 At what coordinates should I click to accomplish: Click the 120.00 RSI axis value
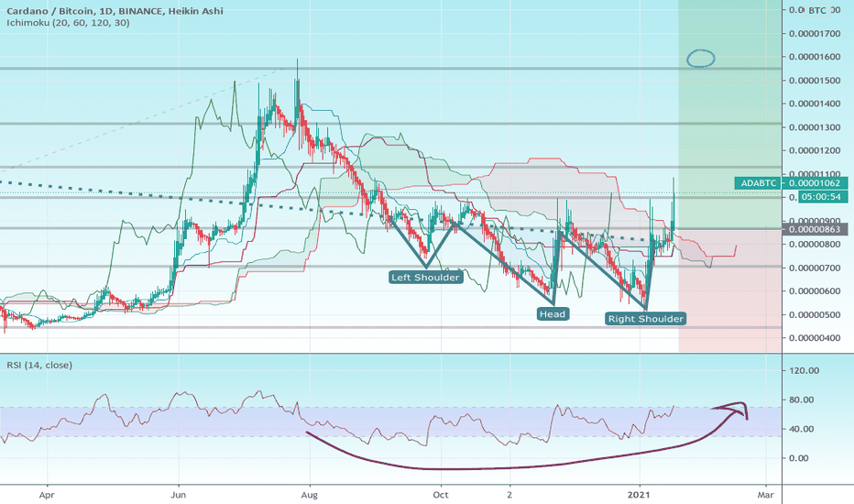(804, 370)
